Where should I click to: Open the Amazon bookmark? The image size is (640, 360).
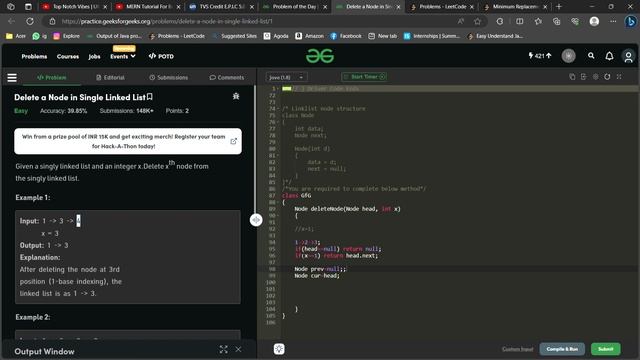coord(309,36)
